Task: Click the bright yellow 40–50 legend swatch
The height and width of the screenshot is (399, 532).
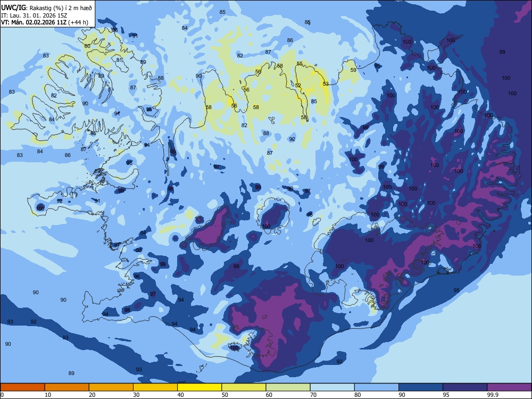Action: [x=199, y=387]
